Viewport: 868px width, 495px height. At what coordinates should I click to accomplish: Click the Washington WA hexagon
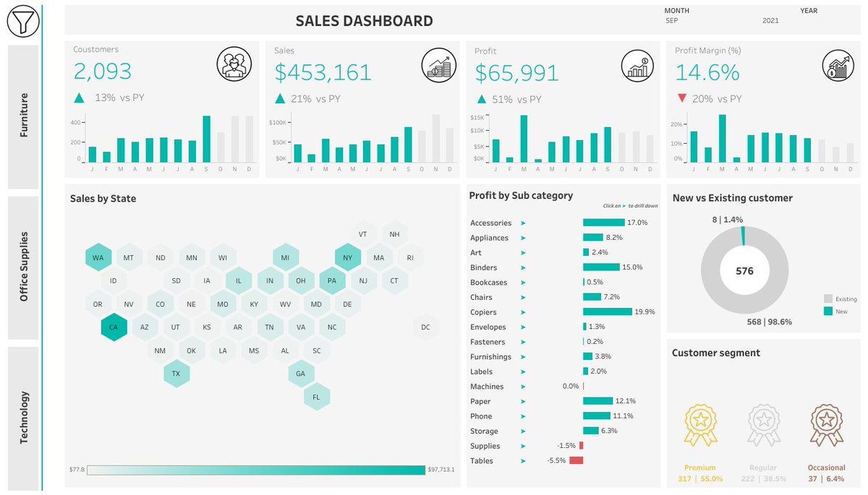coord(98,257)
